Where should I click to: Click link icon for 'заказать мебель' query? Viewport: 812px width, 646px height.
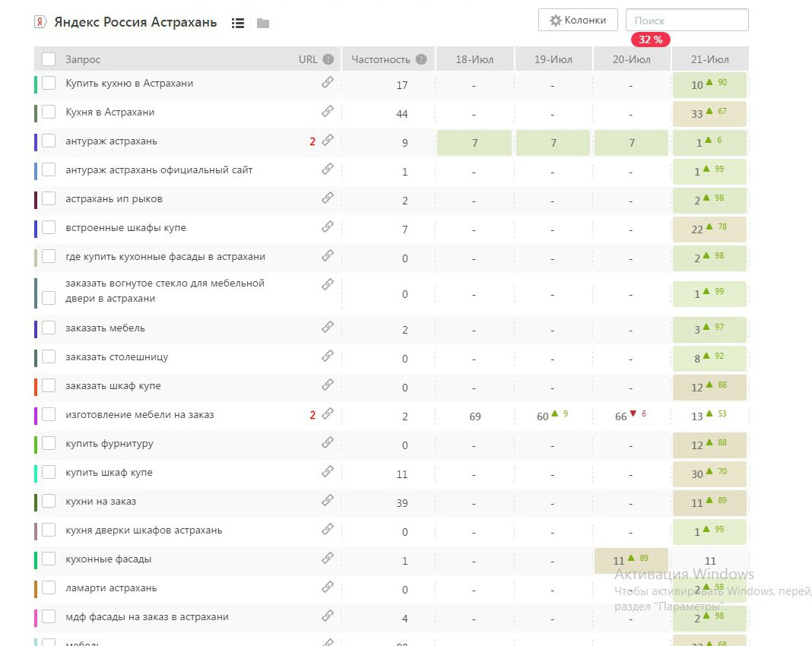tap(328, 328)
